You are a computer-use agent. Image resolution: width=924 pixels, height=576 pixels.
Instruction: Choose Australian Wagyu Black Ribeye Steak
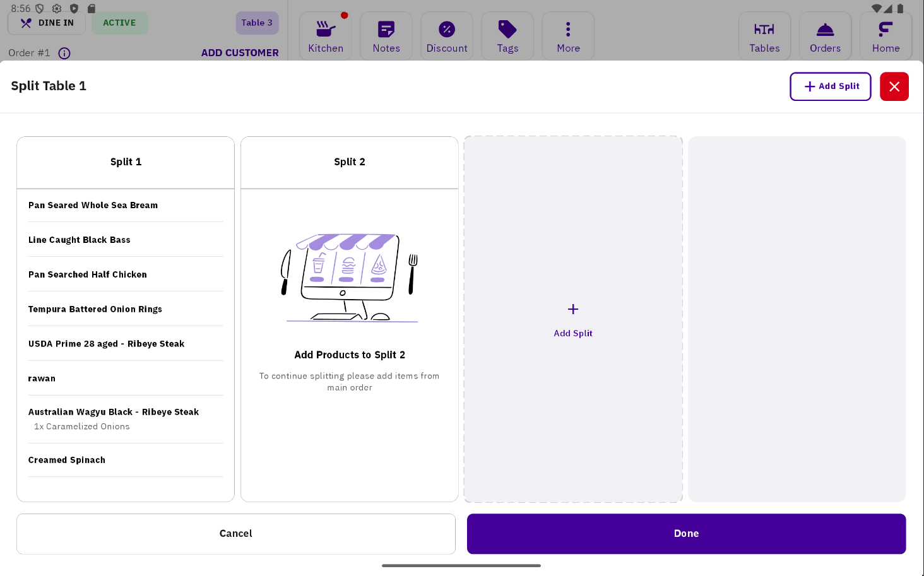tap(114, 412)
